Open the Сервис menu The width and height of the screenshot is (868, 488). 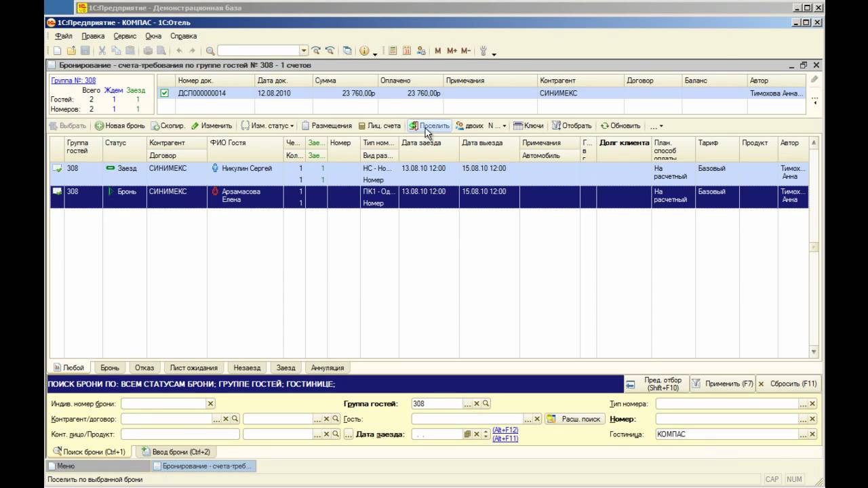[x=125, y=36]
